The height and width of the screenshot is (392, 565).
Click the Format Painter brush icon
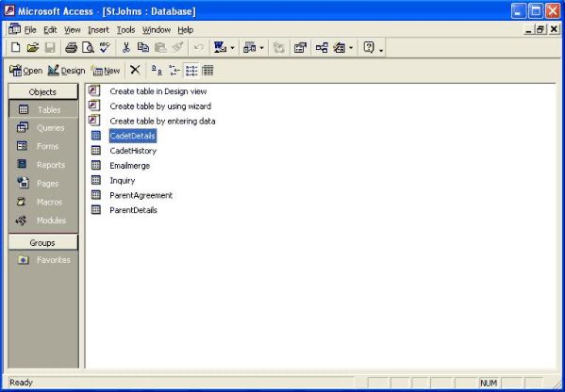pyautogui.click(x=177, y=47)
